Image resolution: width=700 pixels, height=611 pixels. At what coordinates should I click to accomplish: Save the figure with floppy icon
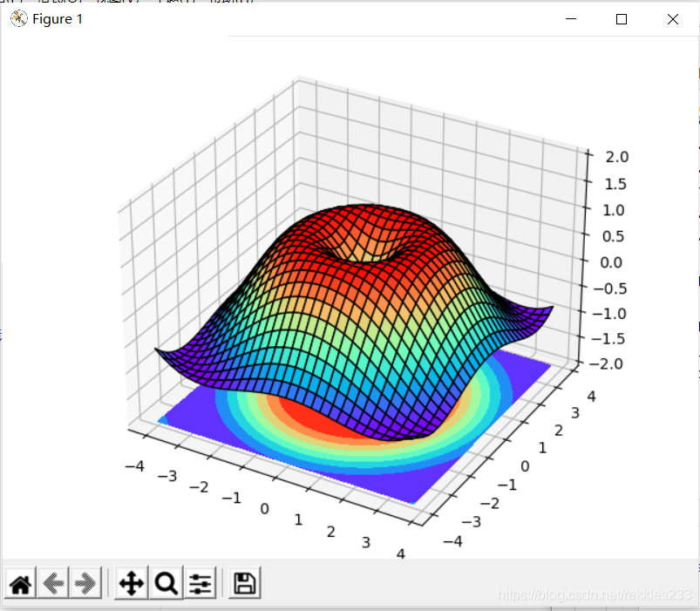tap(245, 583)
